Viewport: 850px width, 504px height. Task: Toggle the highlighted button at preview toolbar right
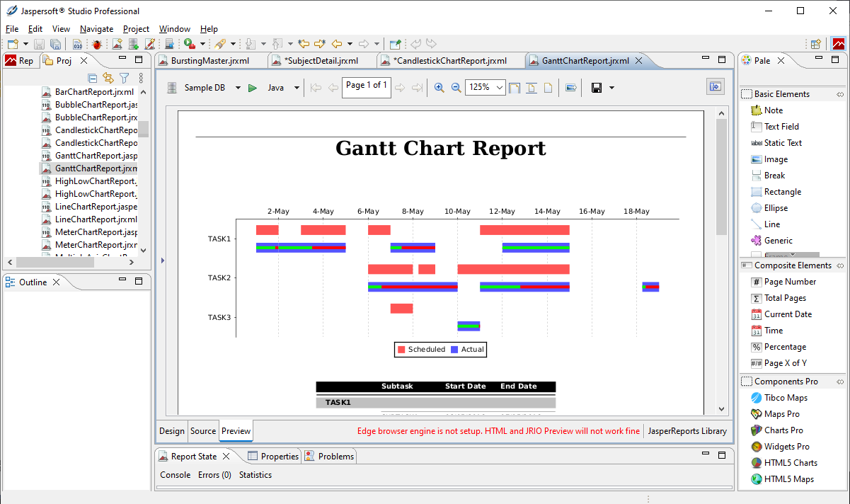pos(715,86)
